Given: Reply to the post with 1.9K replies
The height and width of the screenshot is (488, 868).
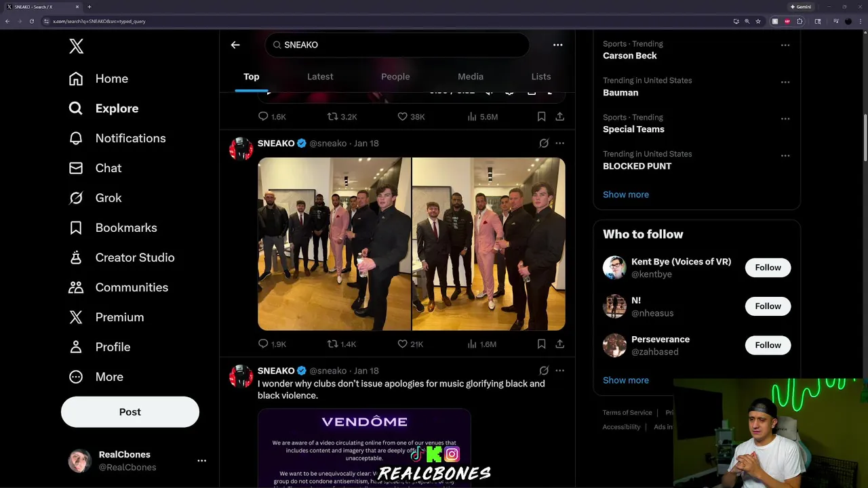Looking at the screenshot, I should (x=272, y=344).
